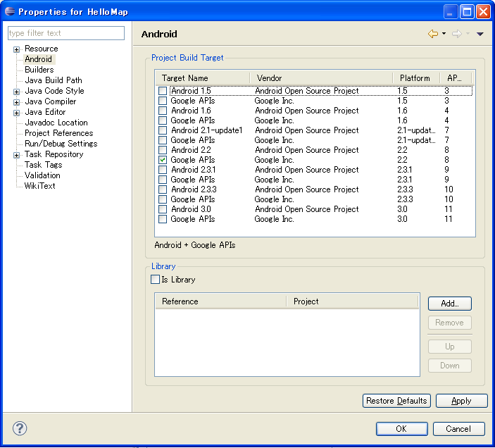495x448 pixels.
Task: Sort by Target Name column header
Action: pos(203,78)
